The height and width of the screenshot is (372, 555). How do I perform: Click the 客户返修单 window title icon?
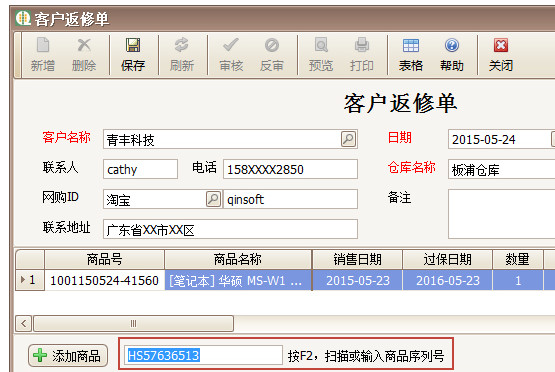(x=23, y=18)
